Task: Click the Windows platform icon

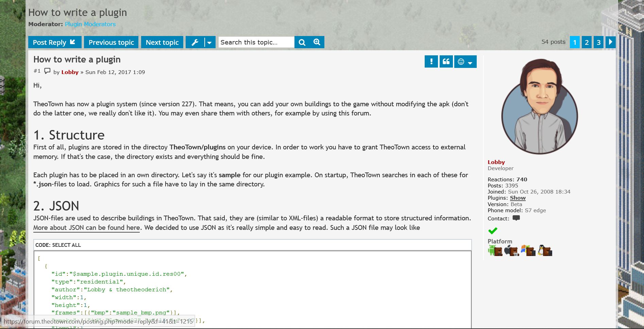Action: point(528,251)
